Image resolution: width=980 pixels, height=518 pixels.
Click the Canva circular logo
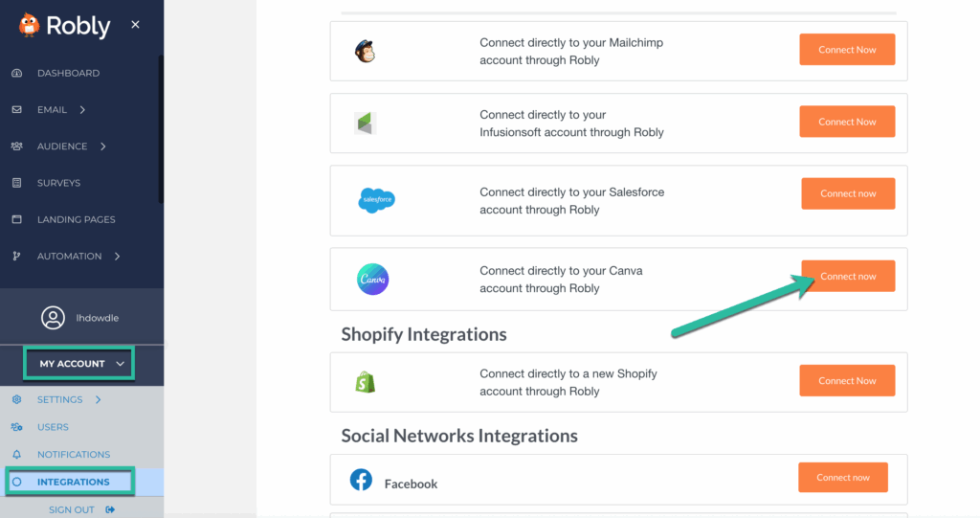point(372,279)
